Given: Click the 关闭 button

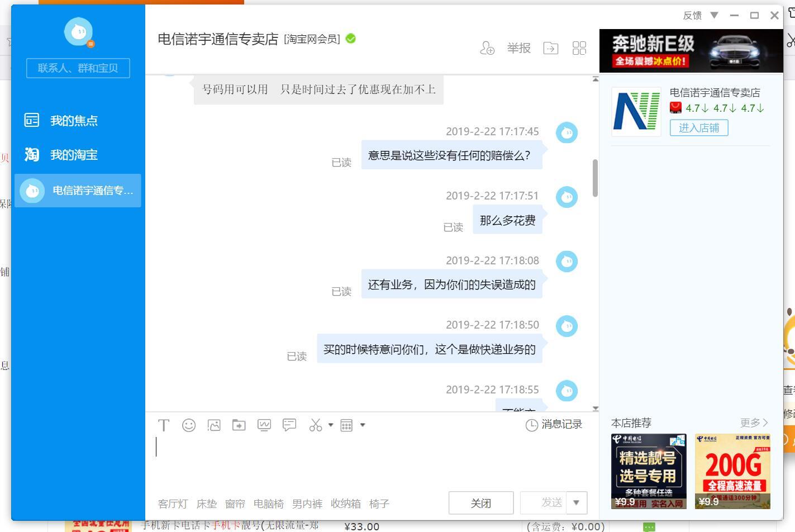Looking at the screenshot, I should pos(481,503).
